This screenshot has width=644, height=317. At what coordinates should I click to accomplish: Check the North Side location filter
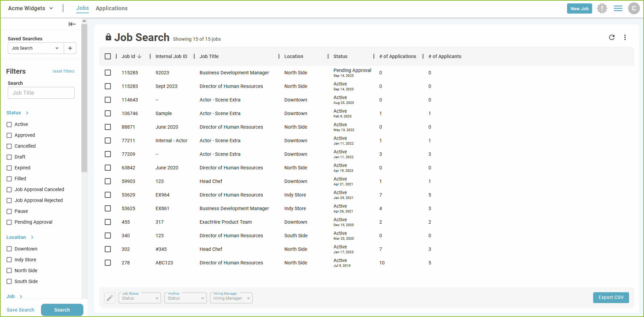click(9, 271)
